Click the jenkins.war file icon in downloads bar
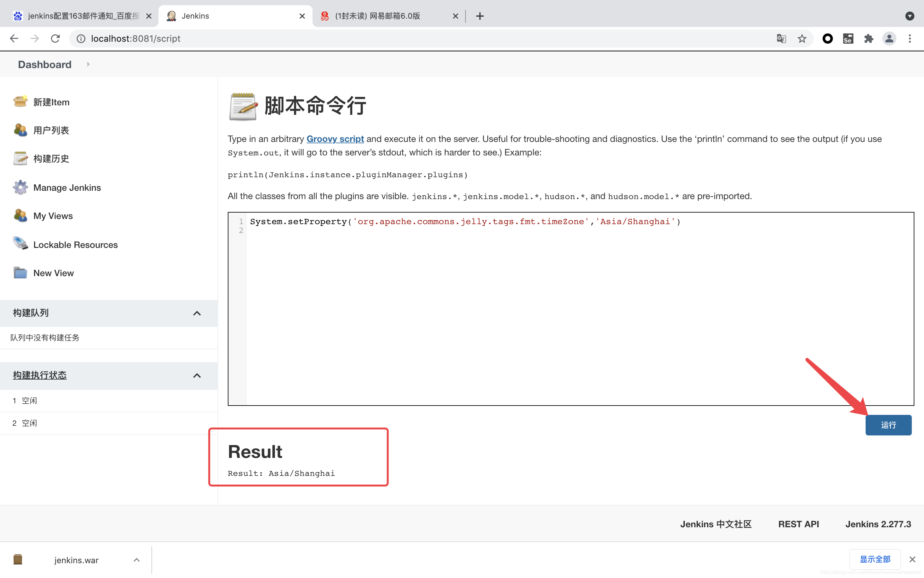This screenshot has height=578, width=924. [x=18, y=560]
